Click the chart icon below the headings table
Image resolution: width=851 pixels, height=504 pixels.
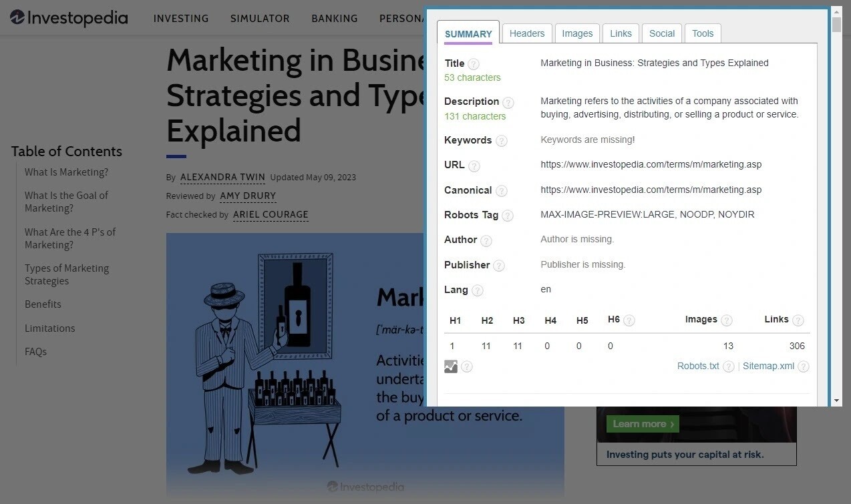[451, 366]
